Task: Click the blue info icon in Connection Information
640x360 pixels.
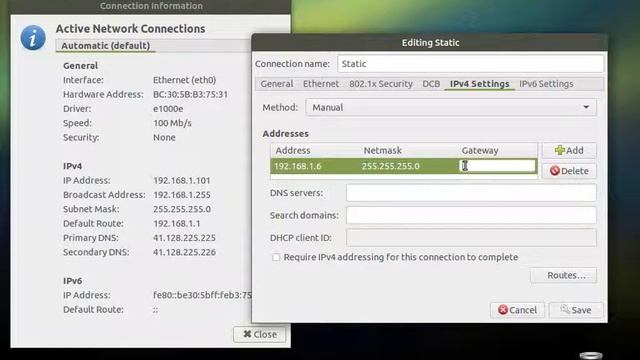Action: [33, 38]
